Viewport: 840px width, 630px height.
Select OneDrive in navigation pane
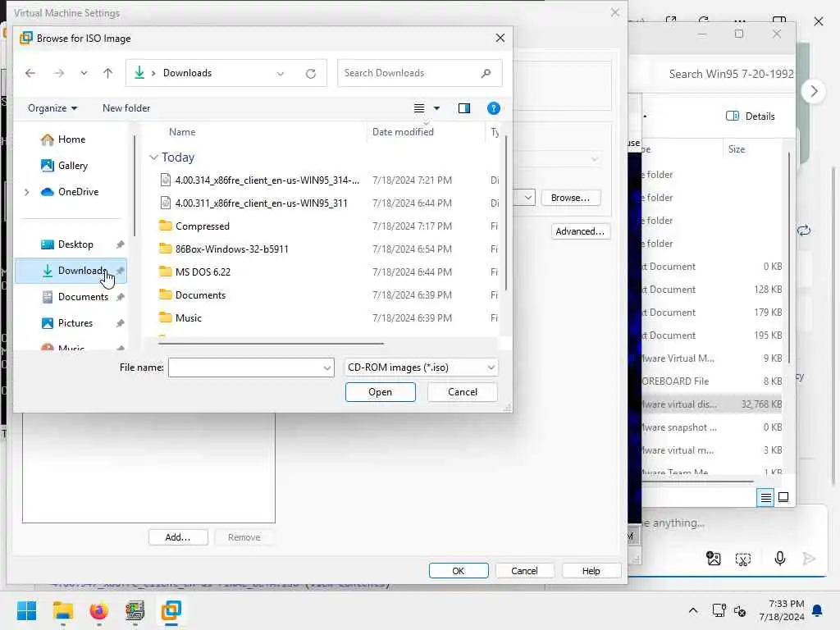coord(78,192)
